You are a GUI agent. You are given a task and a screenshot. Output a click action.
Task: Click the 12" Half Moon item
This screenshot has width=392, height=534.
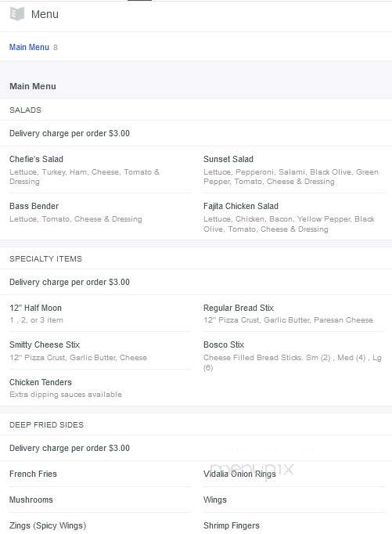[x=35, y=308]
